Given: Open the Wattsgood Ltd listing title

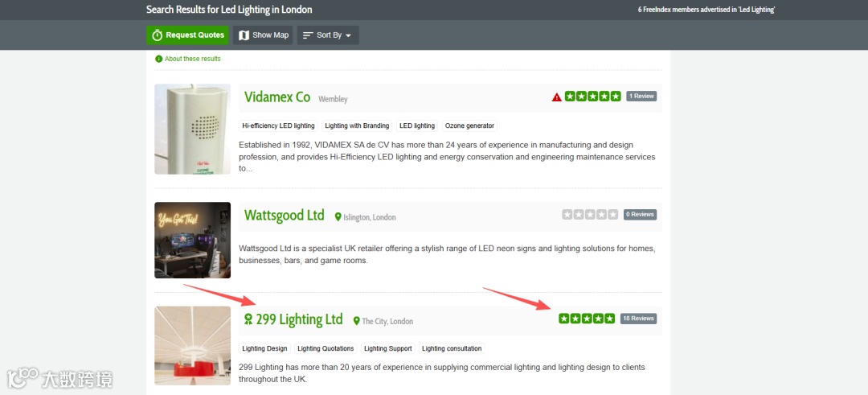Looking at the screenshot, I should tap(284, 215).
